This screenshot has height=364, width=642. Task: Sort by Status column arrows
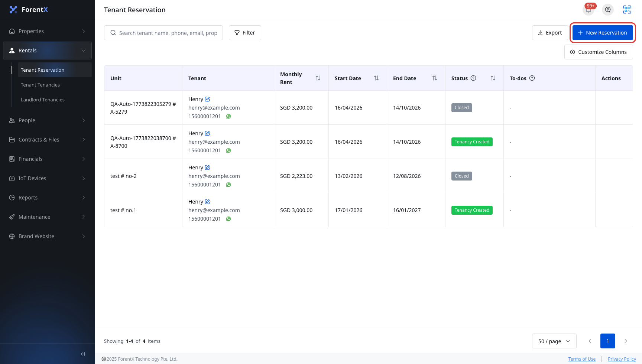(x=493, y=78)
